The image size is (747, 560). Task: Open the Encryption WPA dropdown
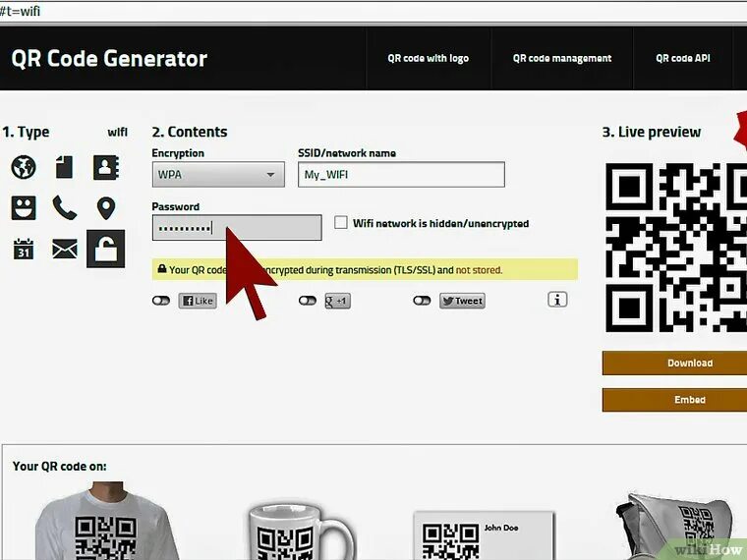click(218, 174)
